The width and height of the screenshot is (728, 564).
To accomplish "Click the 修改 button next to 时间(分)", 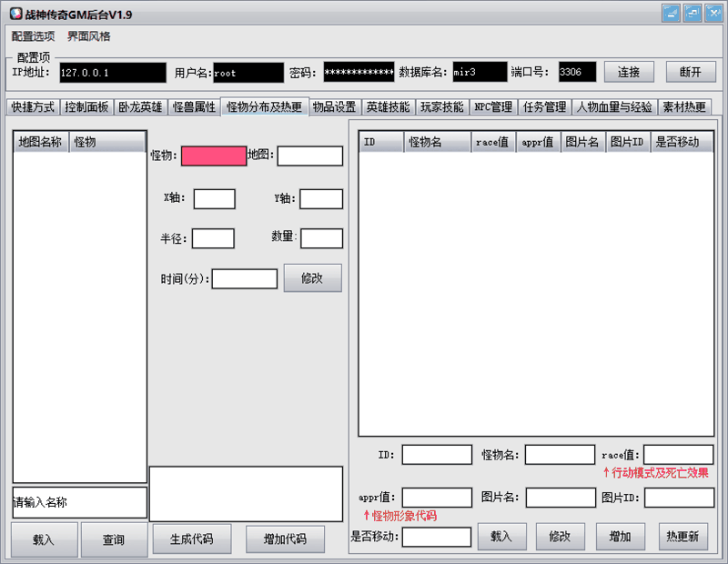I will (313, 278).
